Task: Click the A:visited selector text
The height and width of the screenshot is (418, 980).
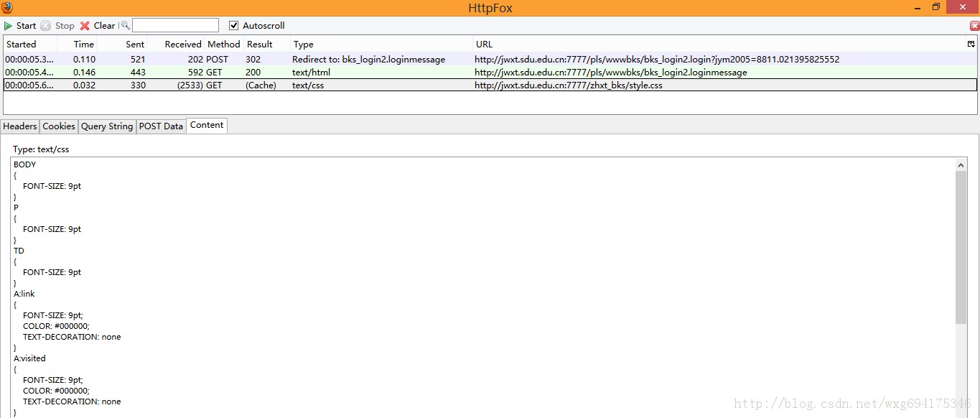Action: pyautogui.click(x=29, y=358)
